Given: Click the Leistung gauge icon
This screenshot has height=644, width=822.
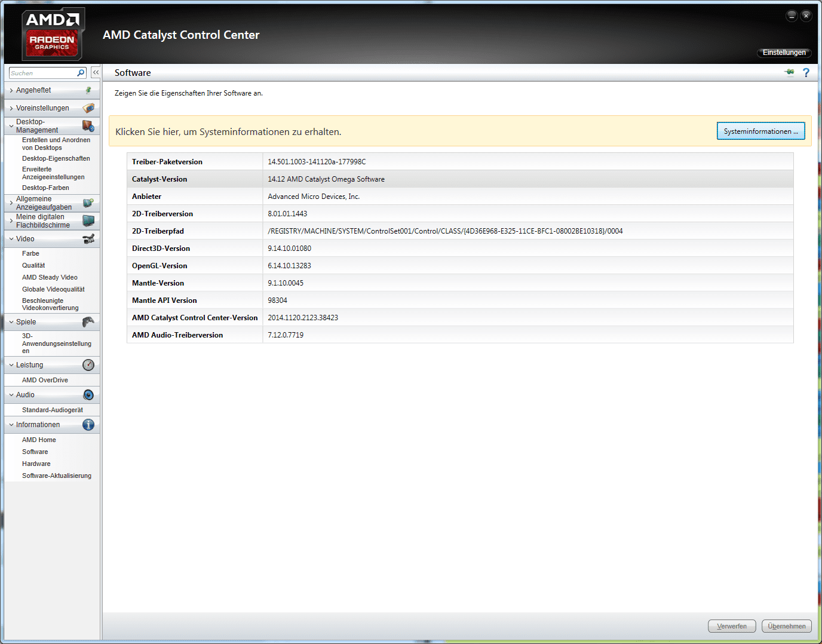Looking at the screenshot, I should pyautogui.click(x=88, y=365).
